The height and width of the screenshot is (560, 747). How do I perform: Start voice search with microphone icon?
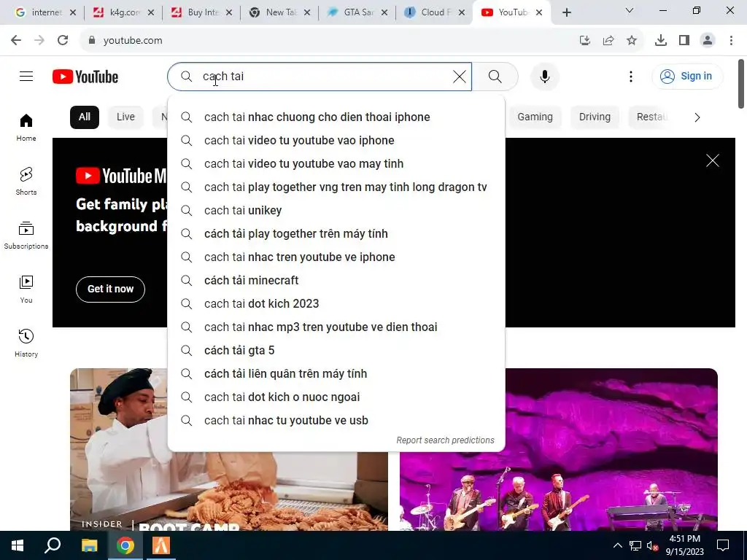point(544,76)
